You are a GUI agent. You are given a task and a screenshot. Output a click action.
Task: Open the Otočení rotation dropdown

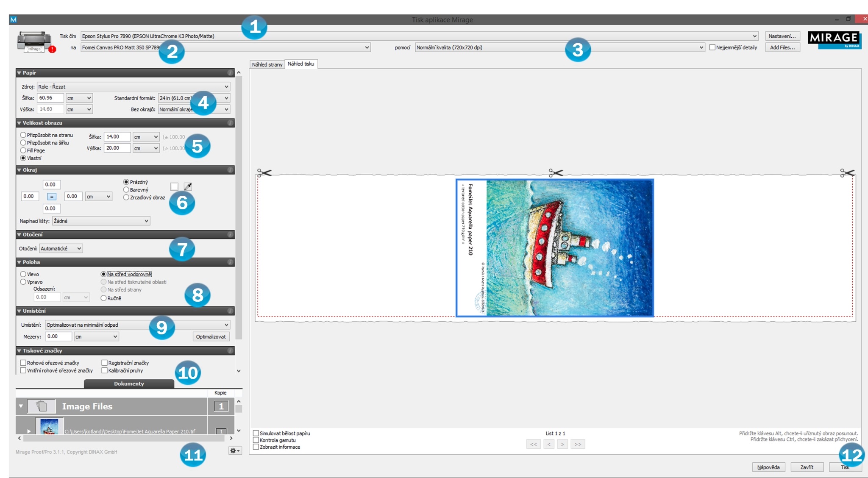point(61,249)
